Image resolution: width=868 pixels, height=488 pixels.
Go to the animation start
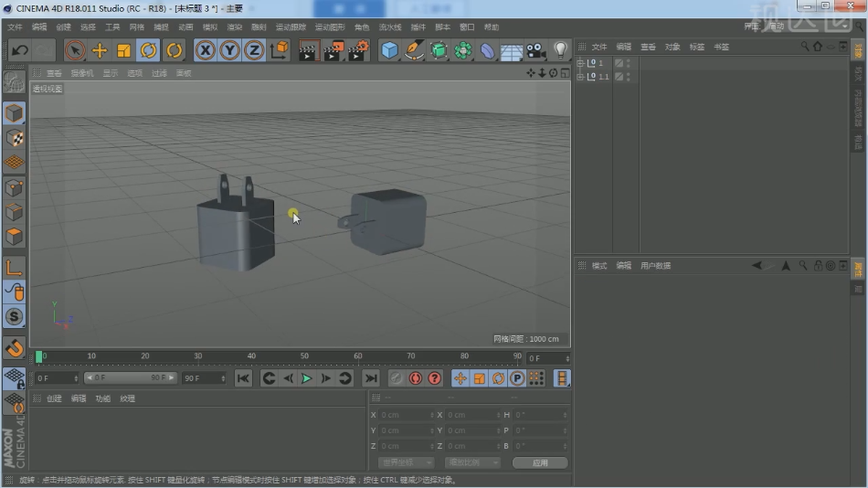[242, 378]
